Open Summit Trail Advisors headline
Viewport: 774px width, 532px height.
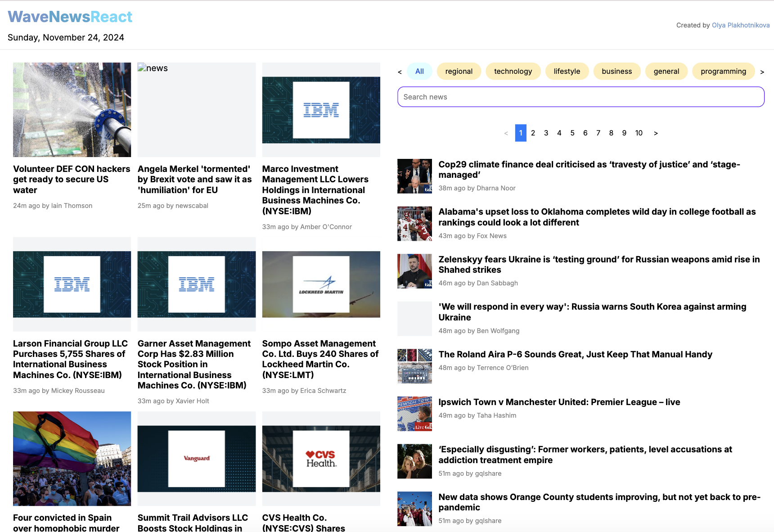point(193,523)
